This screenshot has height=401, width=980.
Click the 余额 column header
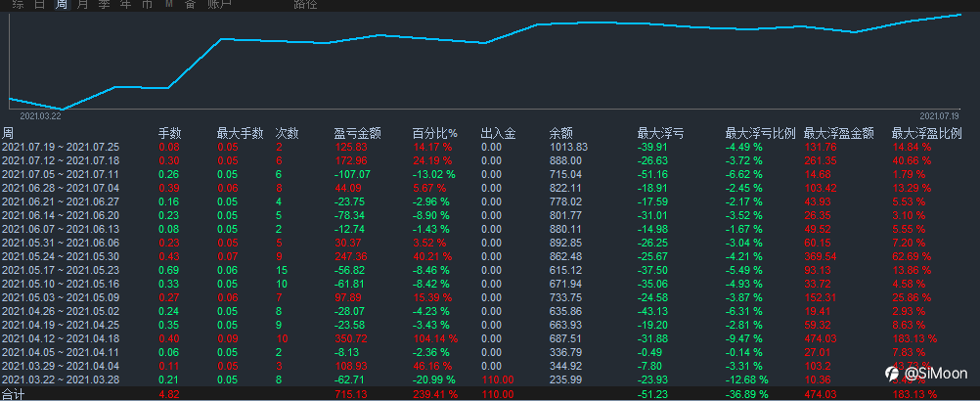point(561,133)
